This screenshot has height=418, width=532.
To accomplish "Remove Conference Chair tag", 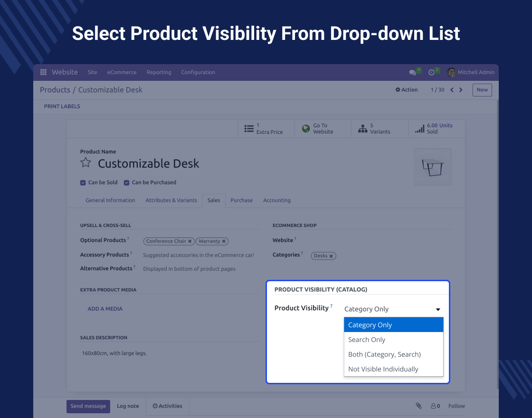I will click(x=190, y=241).
